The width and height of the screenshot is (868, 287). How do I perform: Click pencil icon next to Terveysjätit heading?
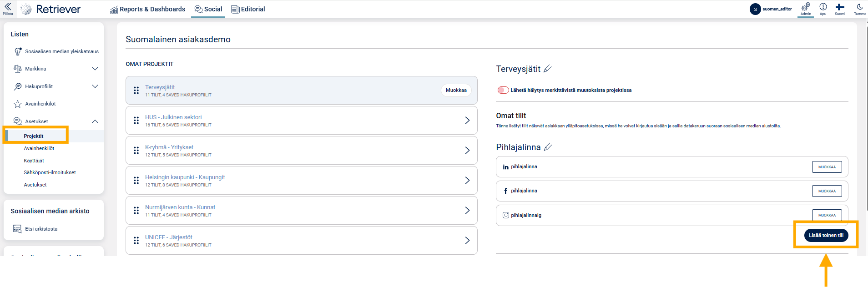point(548,69)
